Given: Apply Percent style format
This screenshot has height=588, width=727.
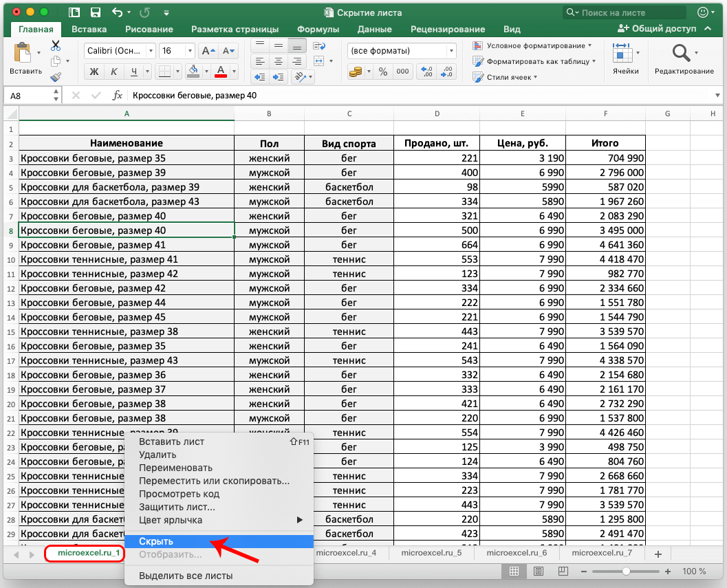Looking at the screenshot, I should point(383,72).
